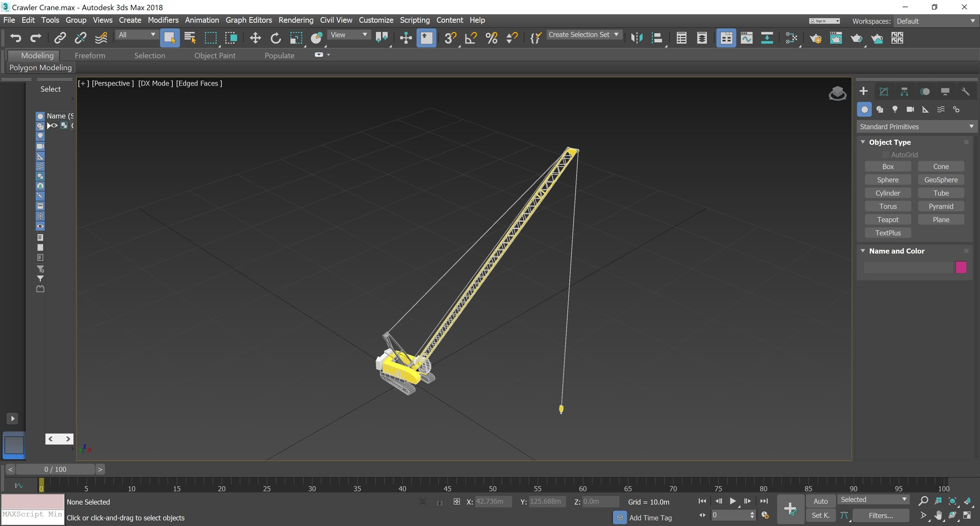Image resolution: width=980 pixels, height=526 pixels.
Task: Click the 0 / 100 time slider
Action: pyautogui.click(x=55, y=469)
